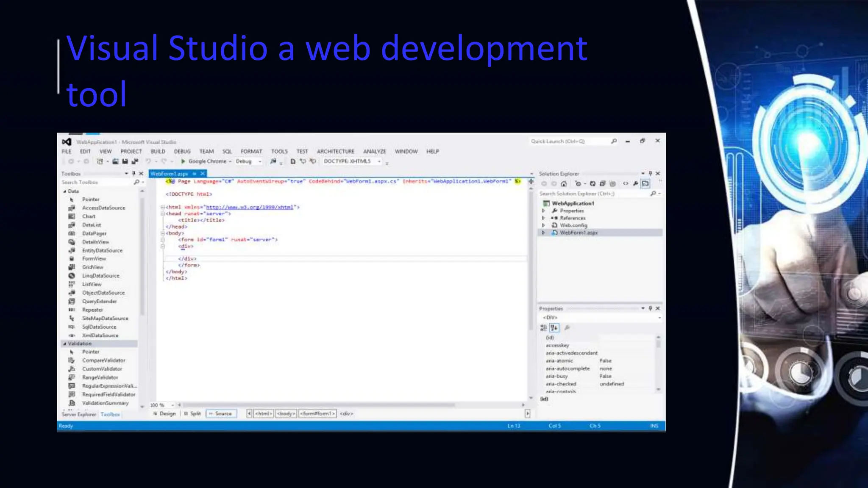Select the Chart toolbox control
868x488 pixels.
coord(89,216)
